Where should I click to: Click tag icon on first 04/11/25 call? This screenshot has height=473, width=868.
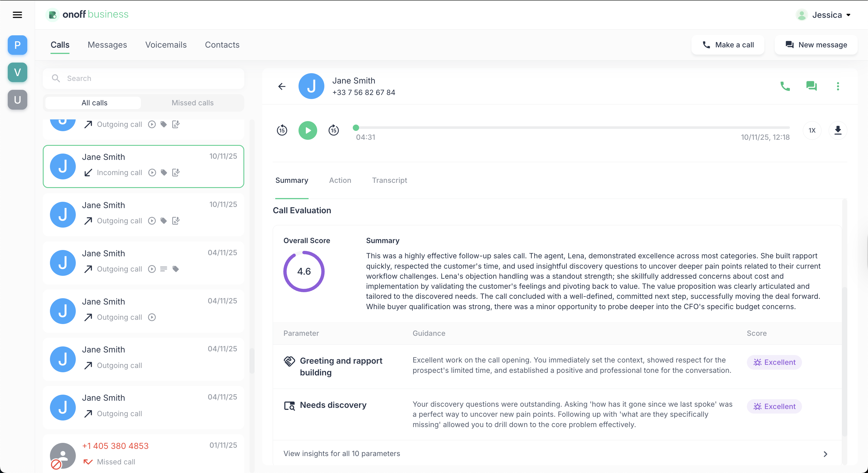click(176, 269)
